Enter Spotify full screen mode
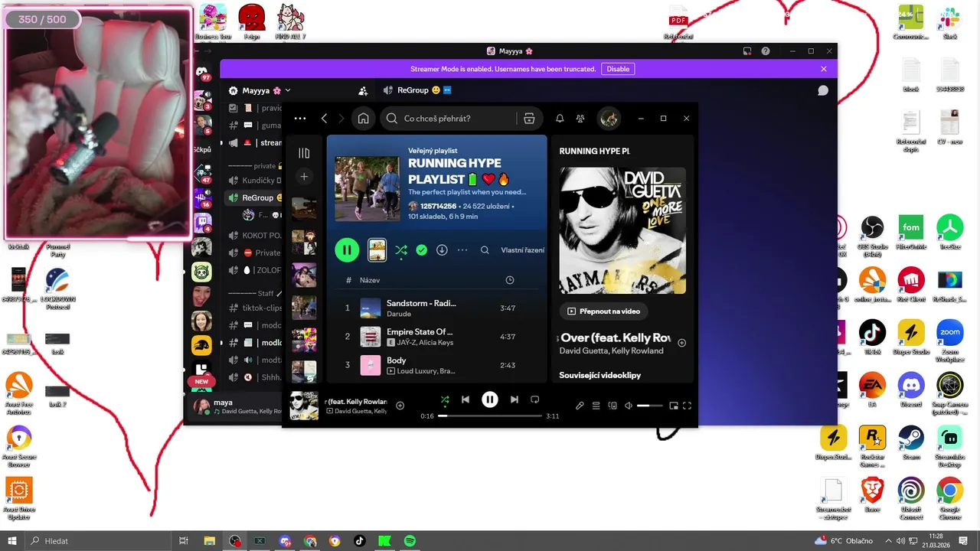The width and height of the screenshot is (980, 551). click(x=687, y=406)
